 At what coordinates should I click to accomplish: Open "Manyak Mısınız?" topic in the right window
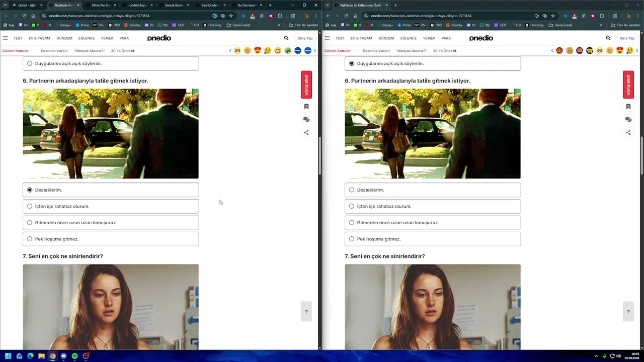point(411,51)
